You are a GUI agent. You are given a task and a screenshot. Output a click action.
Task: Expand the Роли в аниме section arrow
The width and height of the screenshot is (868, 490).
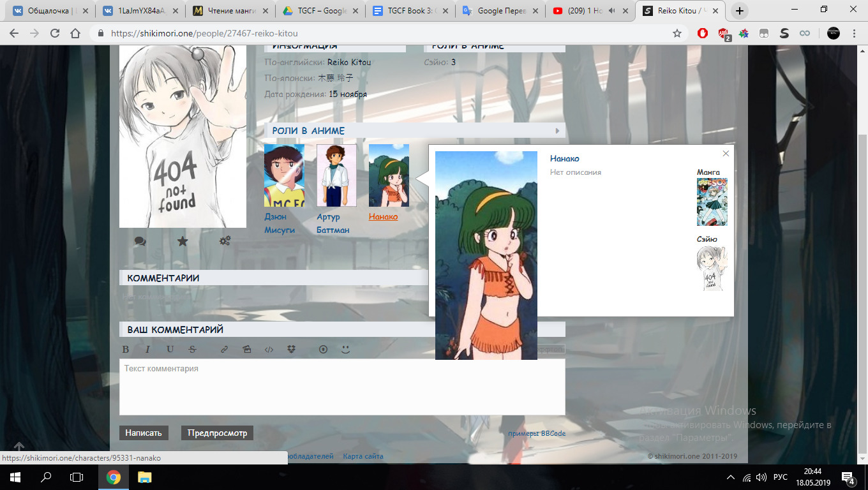[557, 131]
